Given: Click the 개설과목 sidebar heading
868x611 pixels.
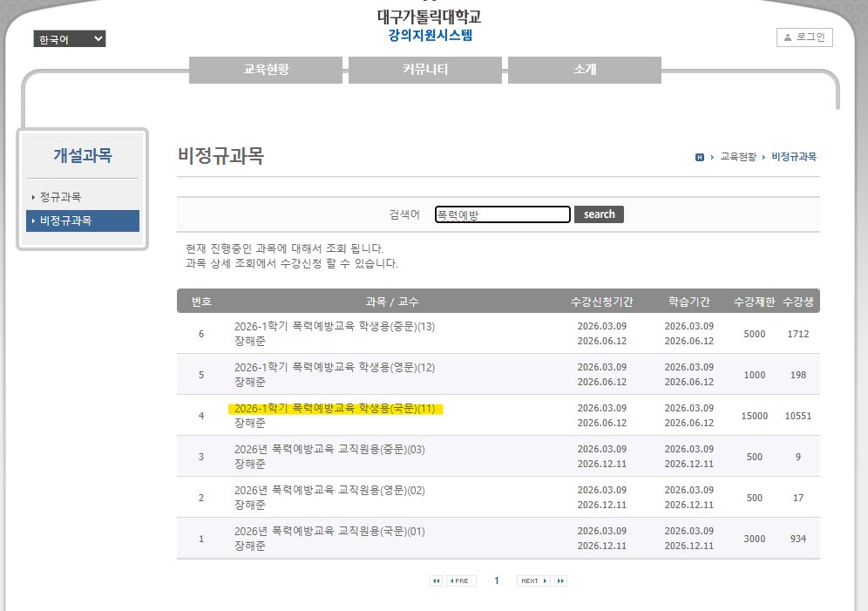Looking at the screenshot, I should coord(83,155).
